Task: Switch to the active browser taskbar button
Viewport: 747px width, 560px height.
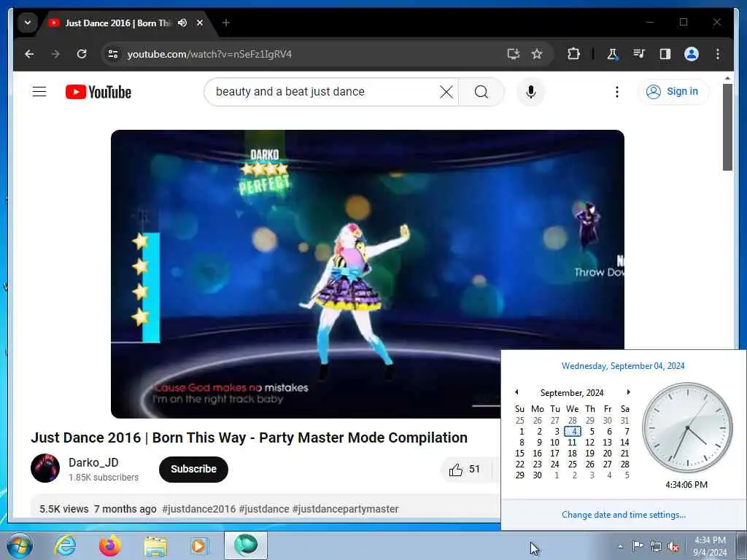Action: pos(246,545)
